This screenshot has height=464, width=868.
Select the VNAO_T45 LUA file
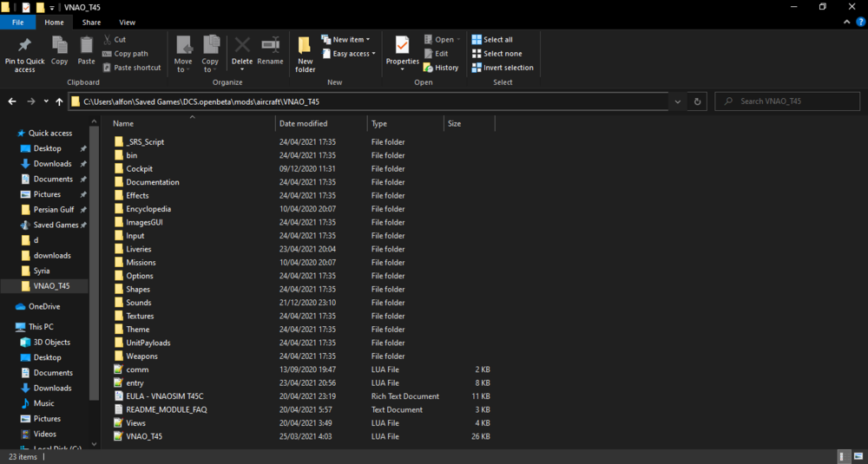coord(144,436)
